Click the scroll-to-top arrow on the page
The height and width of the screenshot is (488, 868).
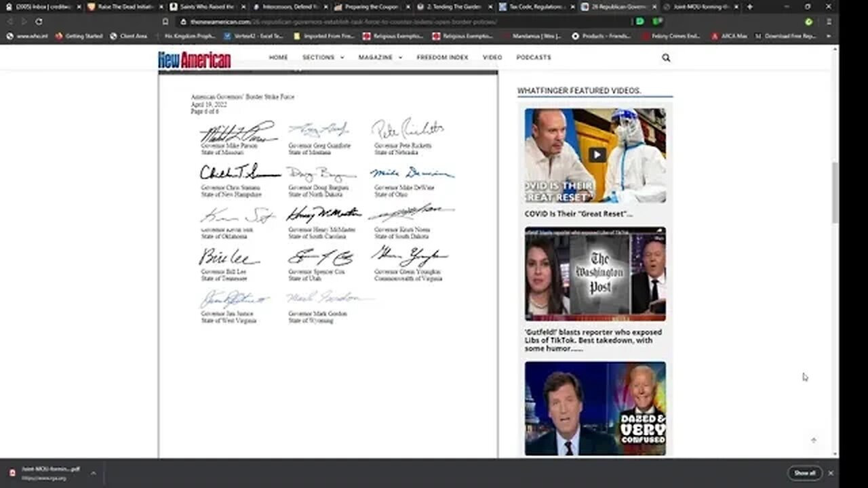(x=814, y=440)
